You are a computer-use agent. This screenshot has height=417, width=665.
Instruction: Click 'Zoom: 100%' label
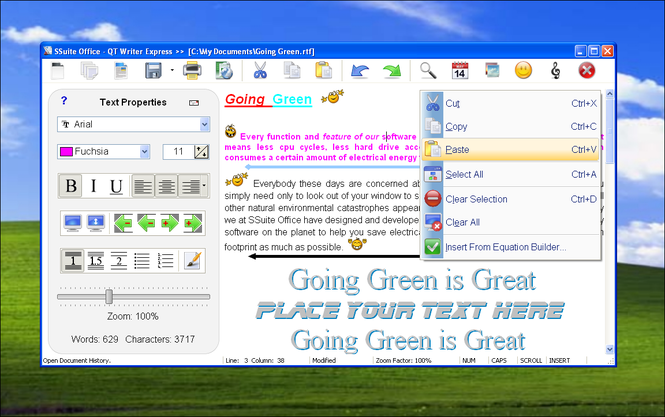(133, 316)
